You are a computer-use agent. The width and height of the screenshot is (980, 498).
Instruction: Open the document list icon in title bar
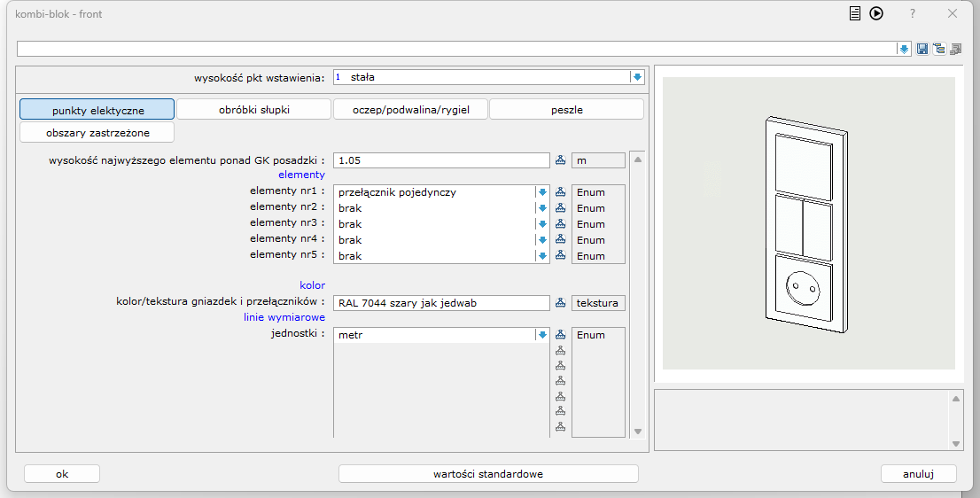click(x=855, y=13)
